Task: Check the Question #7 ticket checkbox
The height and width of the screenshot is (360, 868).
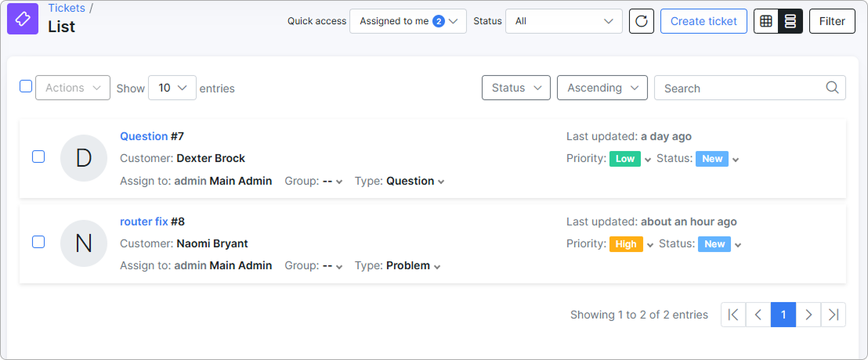Action: tap(38, 157)
